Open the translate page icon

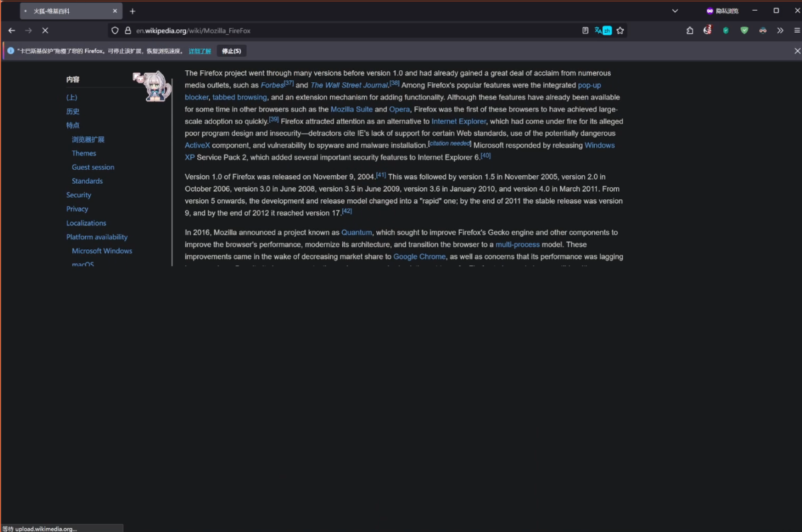(x=603, y=30)
